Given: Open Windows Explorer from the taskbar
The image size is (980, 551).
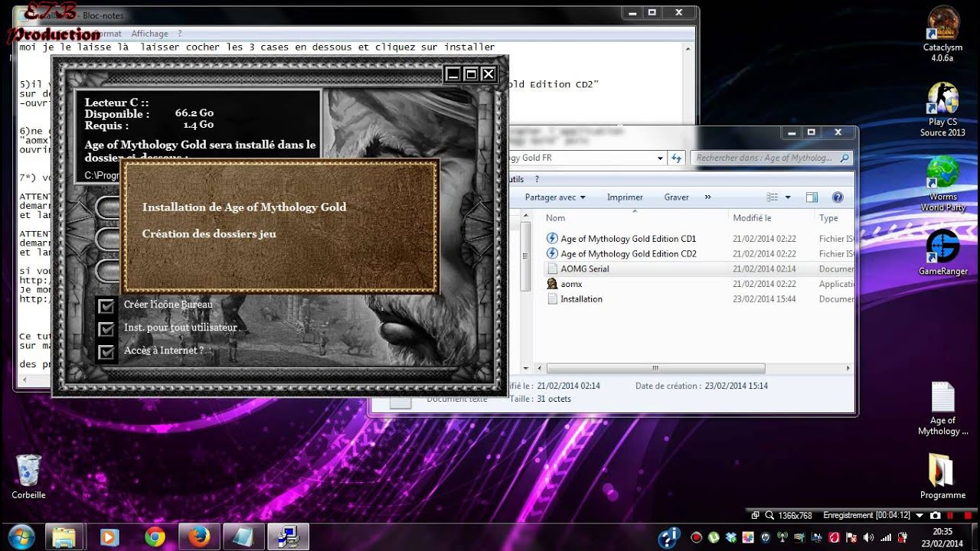Looking at the screenshot, I should [x=64, y=536].
